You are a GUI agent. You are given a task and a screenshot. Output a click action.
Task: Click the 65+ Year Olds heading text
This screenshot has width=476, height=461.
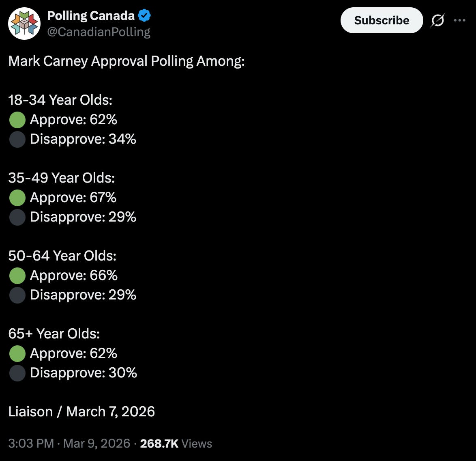click(x=54, y=334)
